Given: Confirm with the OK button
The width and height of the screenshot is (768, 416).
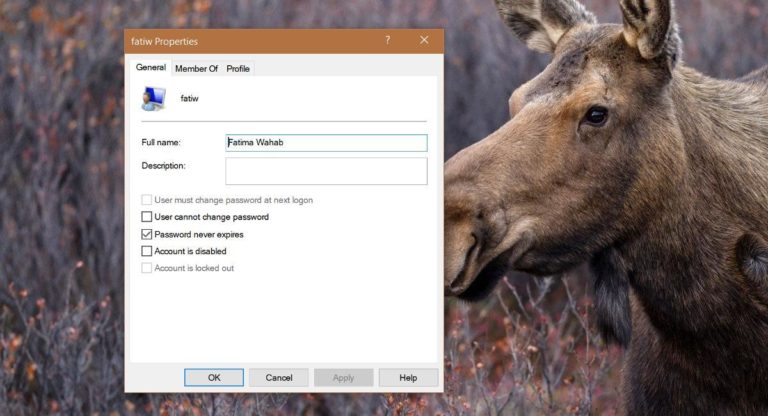Looking at the screenshot, I should pyautogui.click(x=214, y=378).
